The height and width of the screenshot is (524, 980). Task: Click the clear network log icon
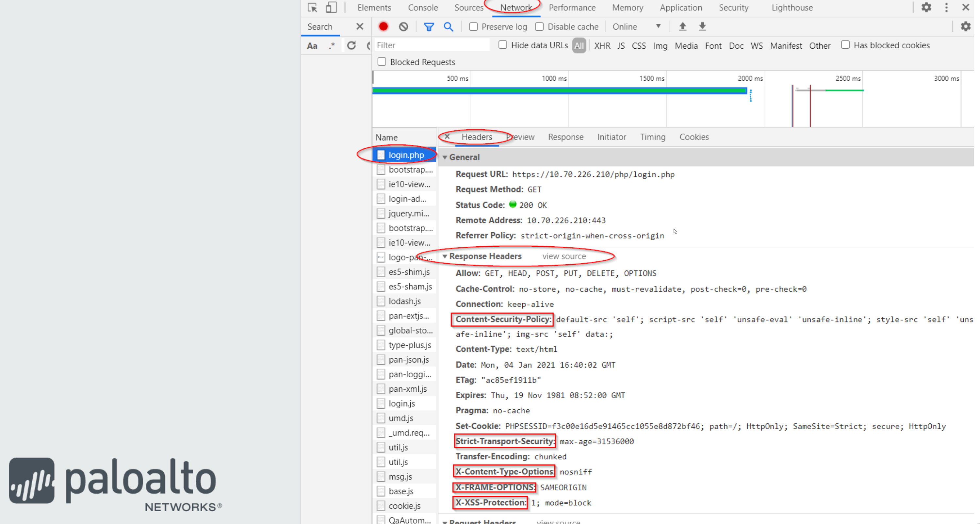pos(403,27)
